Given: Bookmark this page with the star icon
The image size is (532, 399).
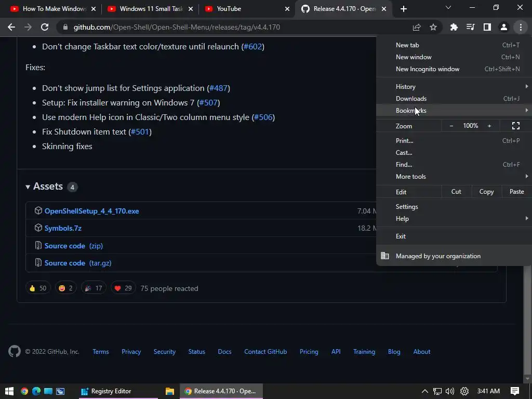Looking at the screenshot, I should click(x=433, y=27).
